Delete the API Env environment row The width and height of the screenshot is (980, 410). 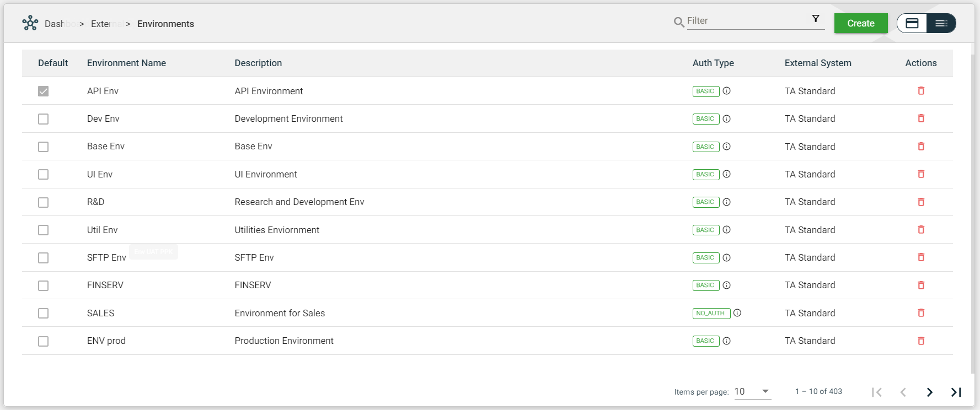pos(920,91)
